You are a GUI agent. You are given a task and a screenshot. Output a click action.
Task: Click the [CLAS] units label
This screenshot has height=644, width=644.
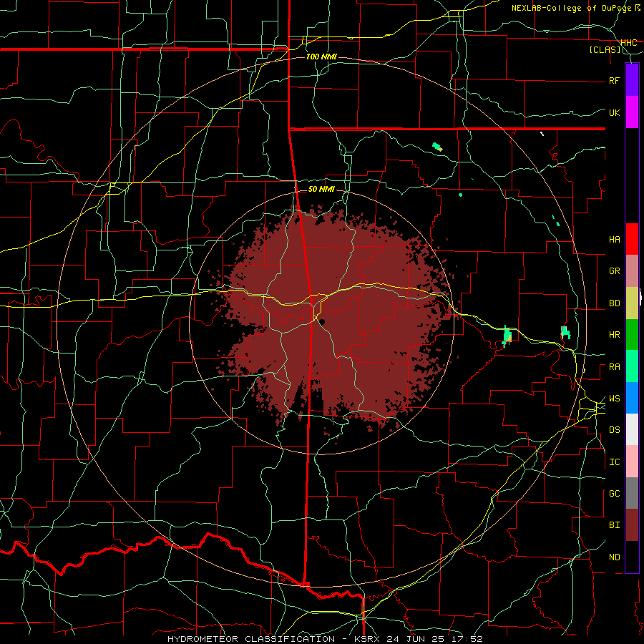(x=605, y=50)
